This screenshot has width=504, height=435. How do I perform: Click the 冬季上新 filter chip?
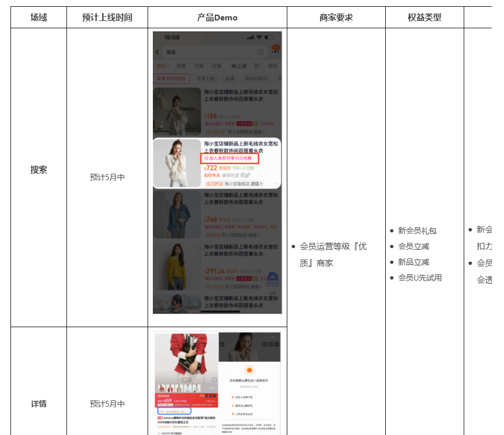(x=206, y=79)
